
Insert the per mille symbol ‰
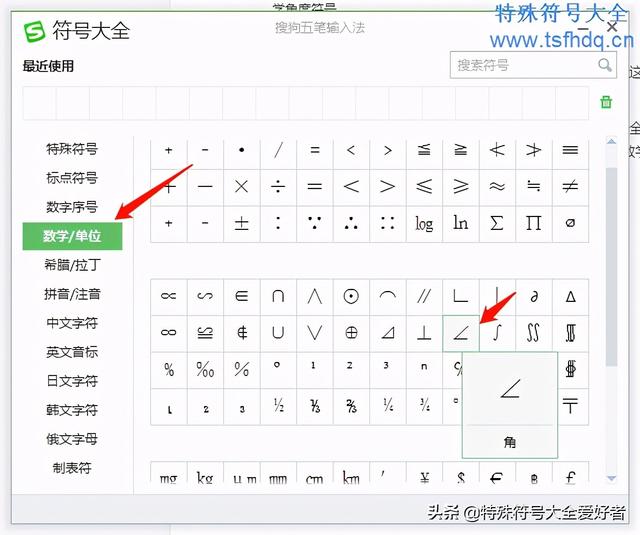click(205, 370)
